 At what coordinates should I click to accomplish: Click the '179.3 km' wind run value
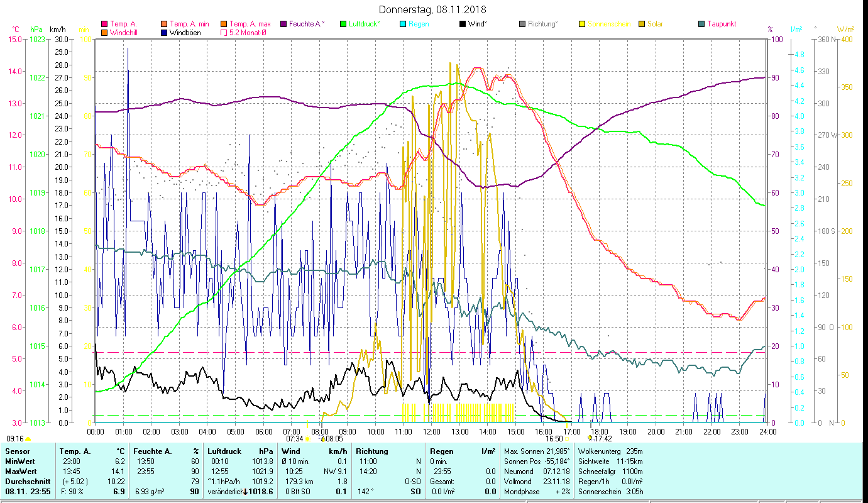[300, 481]
